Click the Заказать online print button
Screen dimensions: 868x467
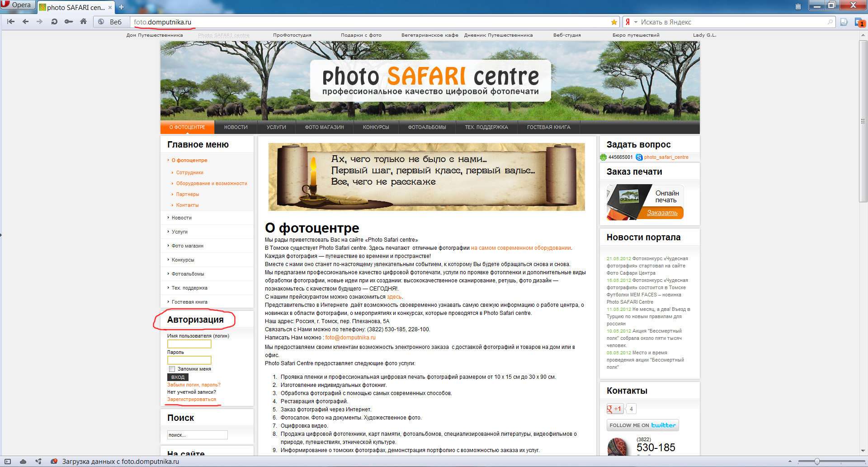(662, 213)
